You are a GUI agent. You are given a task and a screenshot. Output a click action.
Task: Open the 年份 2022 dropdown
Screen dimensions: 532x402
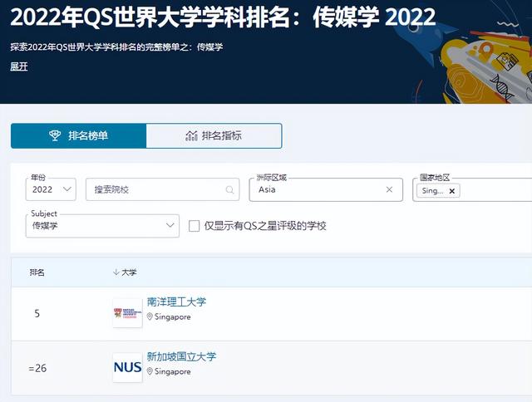[51, 189]
